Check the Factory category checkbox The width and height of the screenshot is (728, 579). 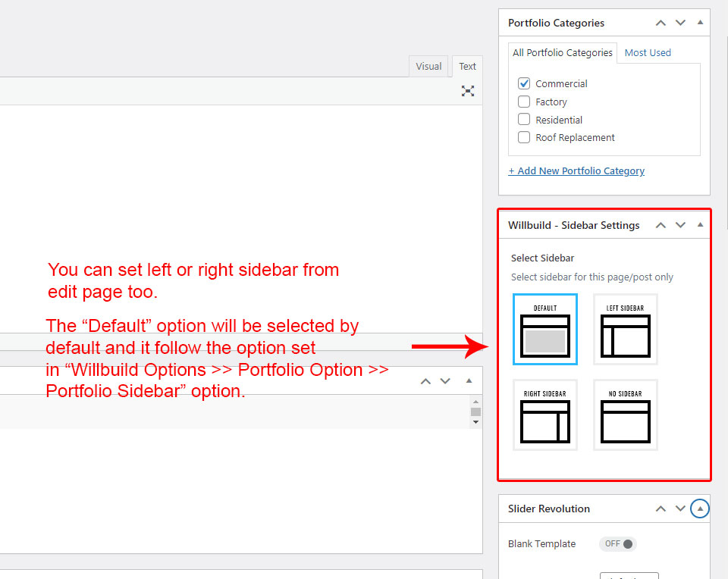coord(524,102)
